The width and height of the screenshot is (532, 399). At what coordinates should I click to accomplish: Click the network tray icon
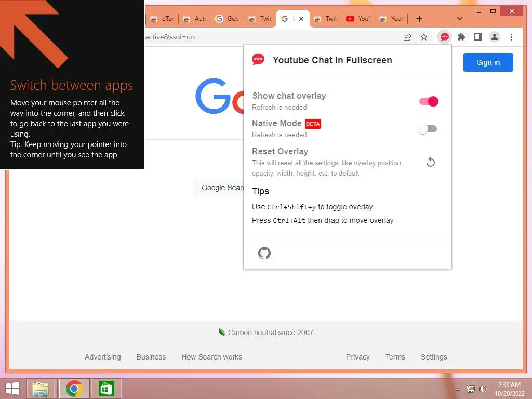pos(471,389)
